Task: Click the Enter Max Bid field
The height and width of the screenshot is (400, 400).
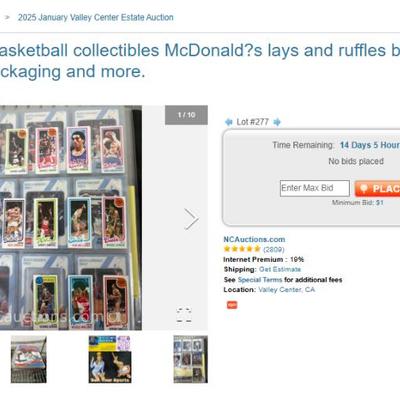Action: tap(315, 188)
